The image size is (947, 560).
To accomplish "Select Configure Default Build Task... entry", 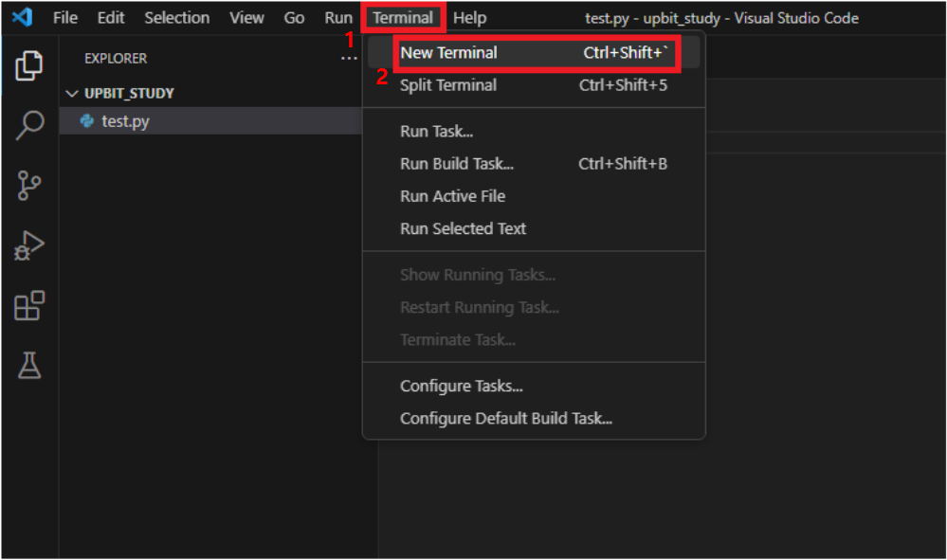I will [x=534, y=419].
